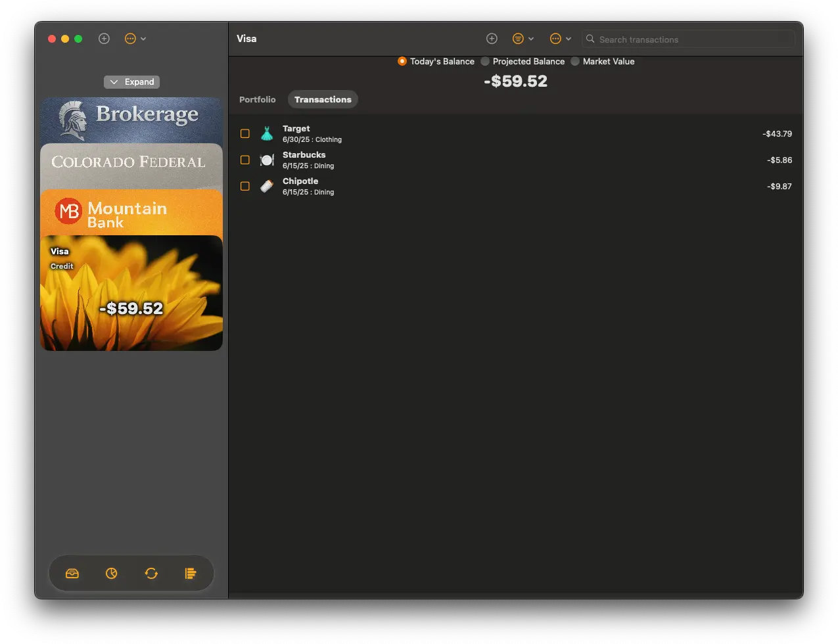Select the Market Value radio button
Image resolution: width=838 pixels, height=644 pixels.
click(575, 61)
